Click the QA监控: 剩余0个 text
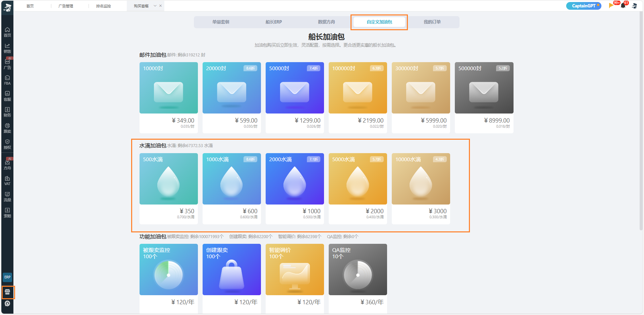The height and width of the screenshot is (315, 644). click(x=343, y=237)
